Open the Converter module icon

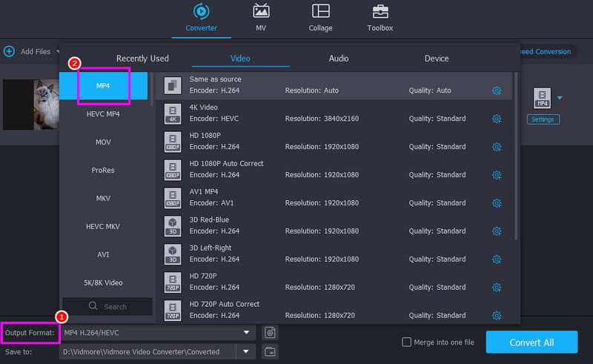point(201,12)
